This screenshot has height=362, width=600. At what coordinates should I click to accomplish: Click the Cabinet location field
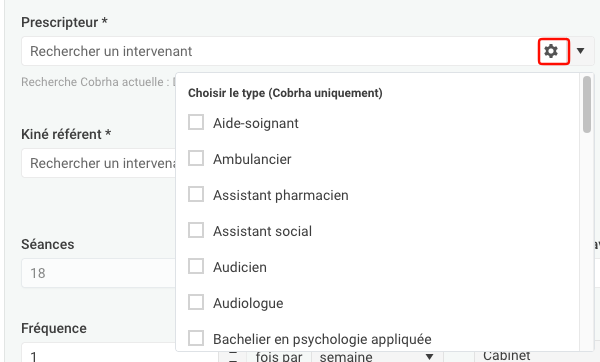534,355
